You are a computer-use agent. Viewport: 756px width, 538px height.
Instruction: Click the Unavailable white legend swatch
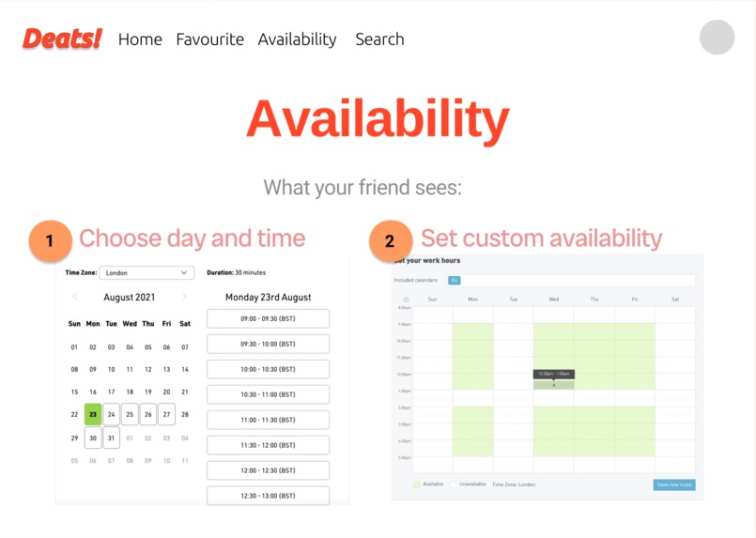453,484
